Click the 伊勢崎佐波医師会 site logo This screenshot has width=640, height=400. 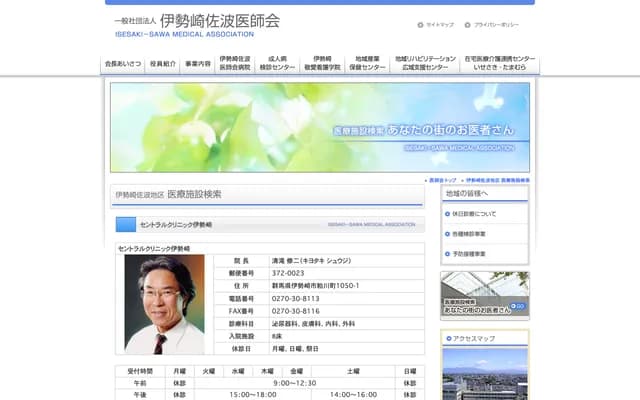pos(197,25)
